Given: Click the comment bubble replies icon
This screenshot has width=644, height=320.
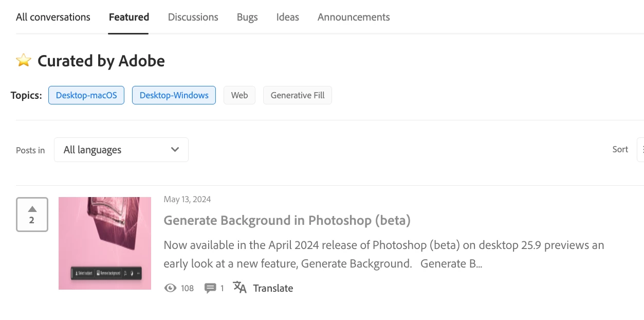Looking at the screenshot, I should [210, 288].
